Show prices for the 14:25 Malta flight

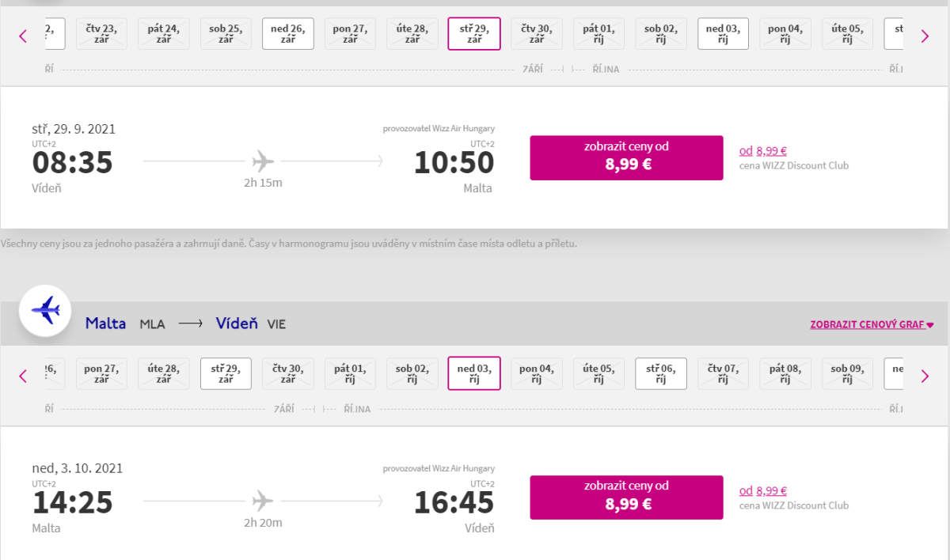(626, 498)
